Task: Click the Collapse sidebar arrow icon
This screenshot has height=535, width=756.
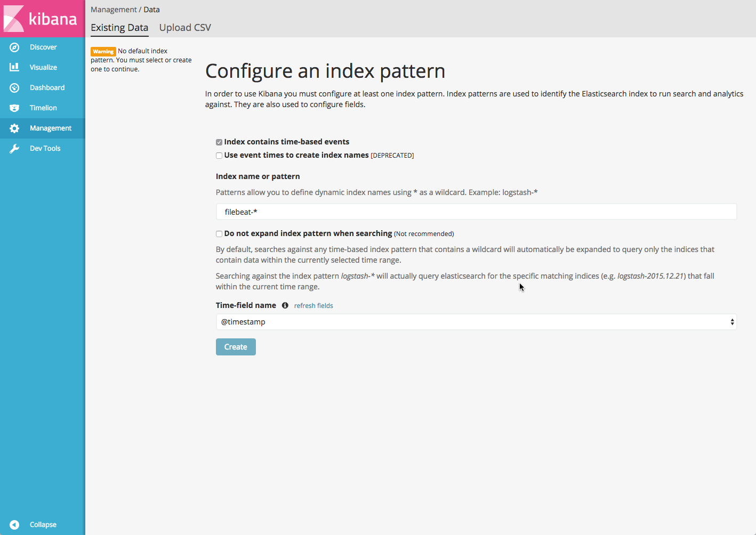Action: click(x=14, y=525)
